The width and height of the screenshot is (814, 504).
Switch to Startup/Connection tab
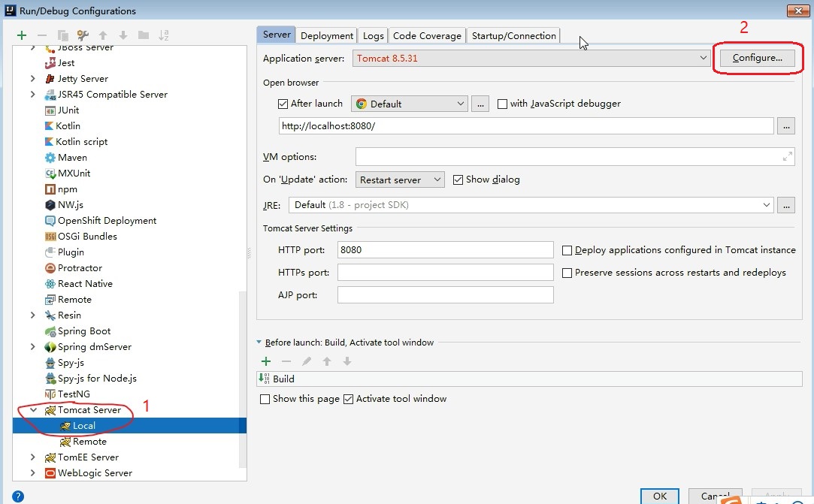[513, 36]
